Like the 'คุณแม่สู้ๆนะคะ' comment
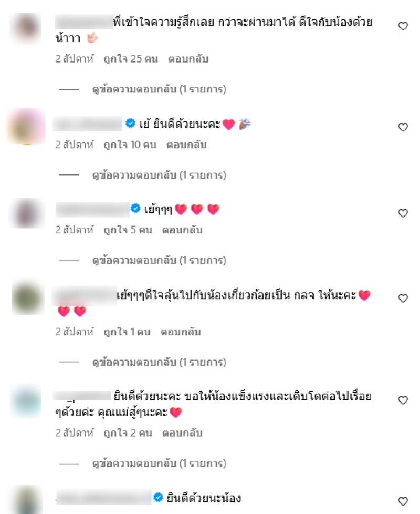420x514 pixels. (403, 400)
